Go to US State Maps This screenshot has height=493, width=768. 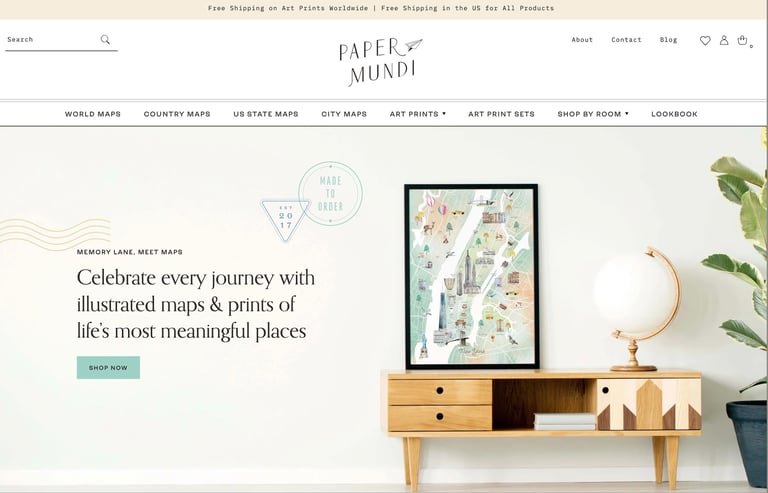[x=266, y=114]
